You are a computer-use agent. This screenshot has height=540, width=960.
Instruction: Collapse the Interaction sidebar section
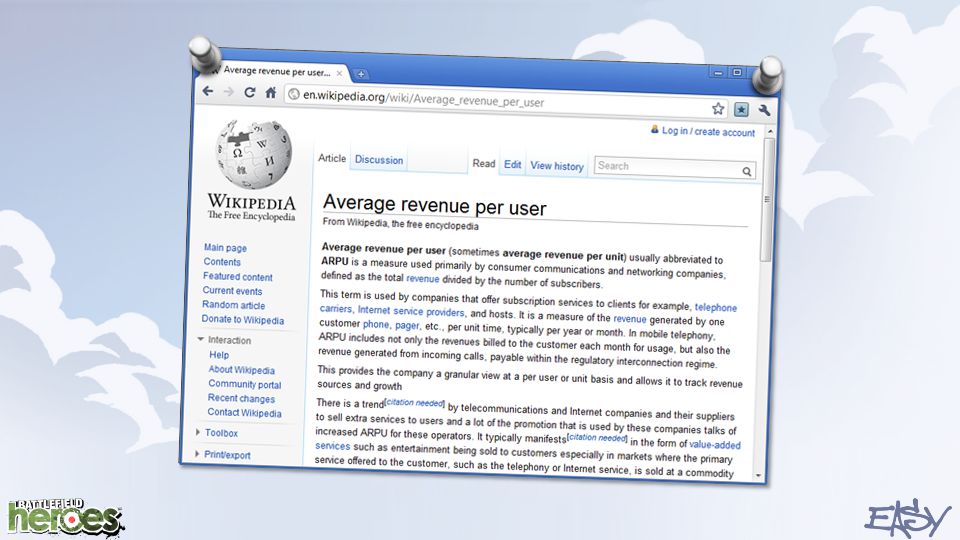[x=200, y=339]
